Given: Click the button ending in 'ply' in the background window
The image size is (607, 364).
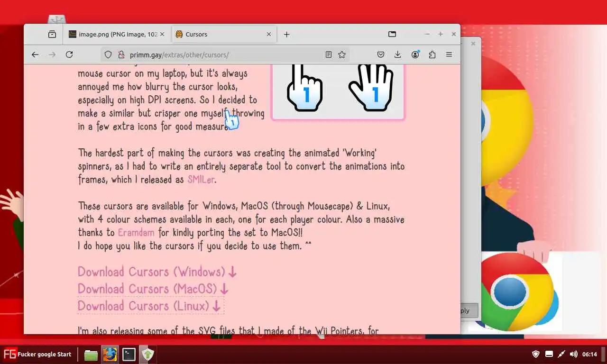Looking at the screenshot, I should click(x=469, y=311).
